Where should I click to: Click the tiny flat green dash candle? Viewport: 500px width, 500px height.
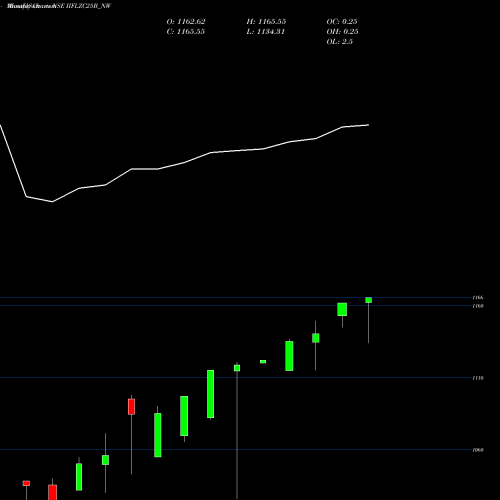pos(263,362)
